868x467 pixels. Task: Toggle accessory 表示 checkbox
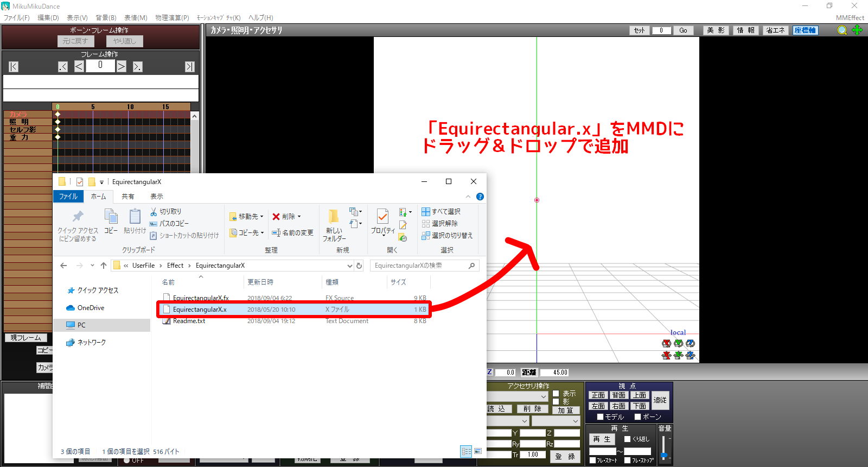(x=556, y=394)
